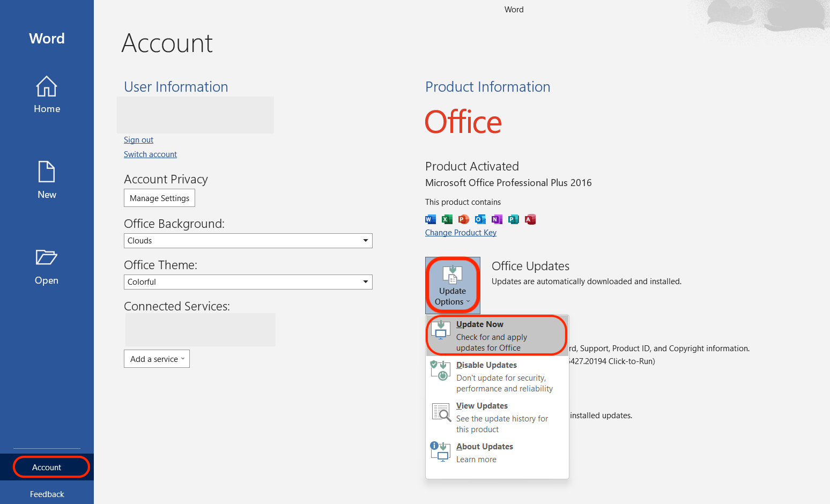
Task: Click the Disable Updates shield icon
Action: tap(440, 370)
